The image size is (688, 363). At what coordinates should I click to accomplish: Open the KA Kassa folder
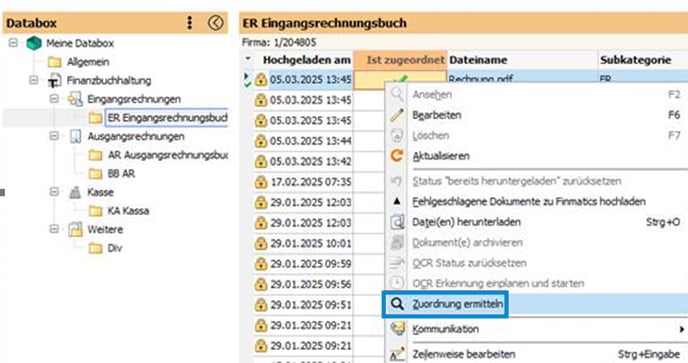[128, 211]
